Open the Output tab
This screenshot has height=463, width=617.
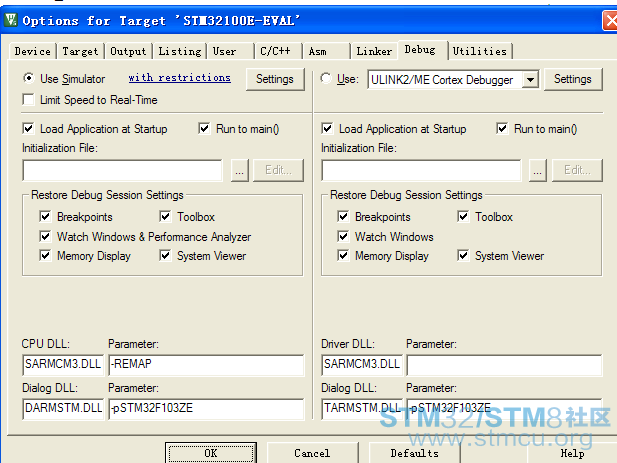[128, 51]
